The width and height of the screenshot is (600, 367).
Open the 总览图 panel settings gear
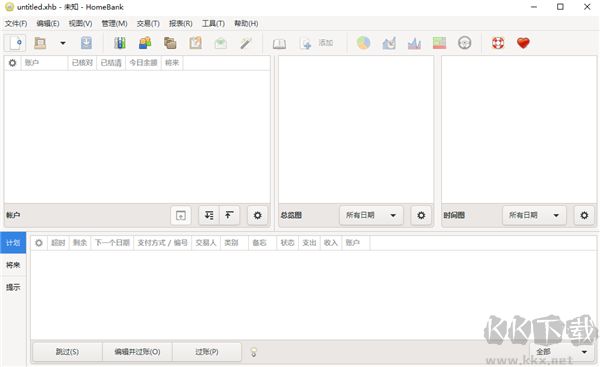pyautogui.click(x=421, y=215)
